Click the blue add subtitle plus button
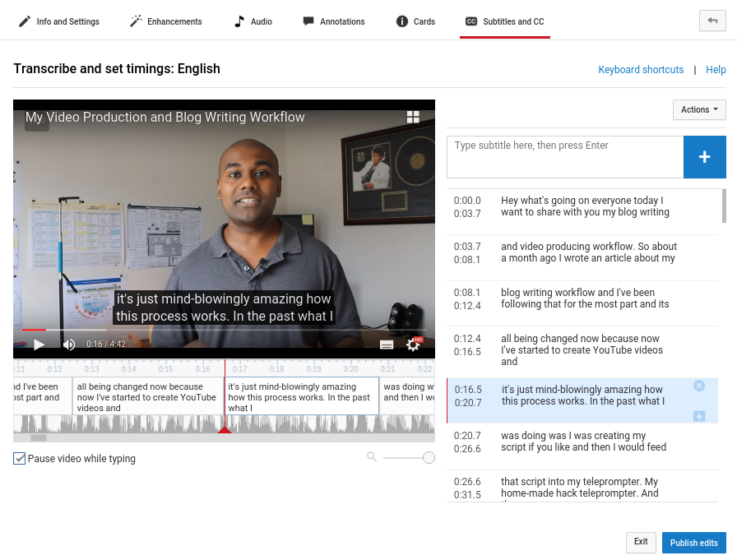The width and height of the screenshot is (737, 560). pos(704,156)
